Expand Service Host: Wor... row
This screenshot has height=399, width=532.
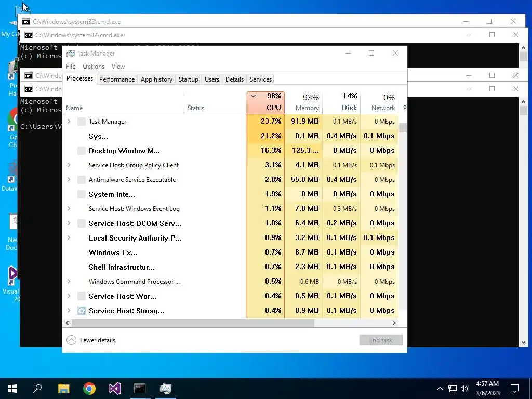(69, 296)
